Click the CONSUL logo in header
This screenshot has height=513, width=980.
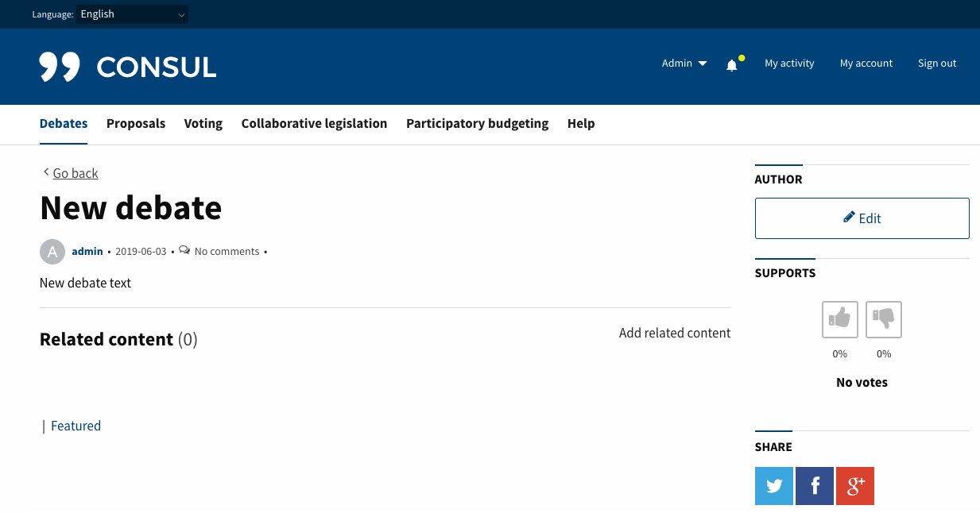point(128,67)
